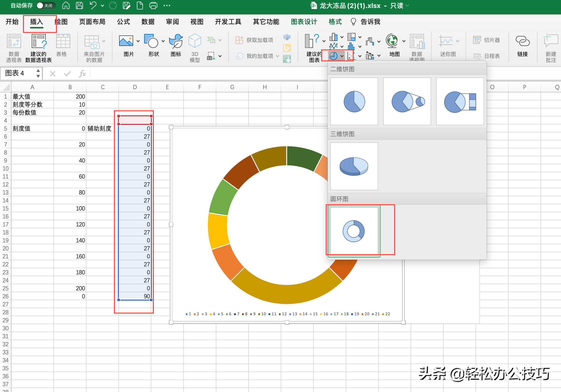Choose the 3D pie chart thumbnail
The image size is (561, 392).
354,166
